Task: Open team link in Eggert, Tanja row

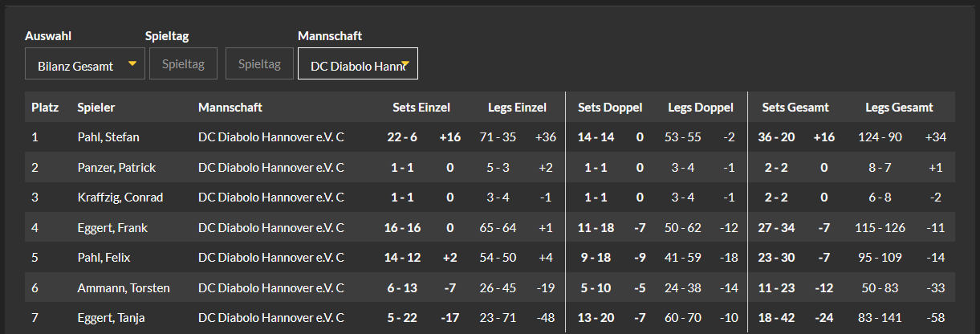Action: 271,318
